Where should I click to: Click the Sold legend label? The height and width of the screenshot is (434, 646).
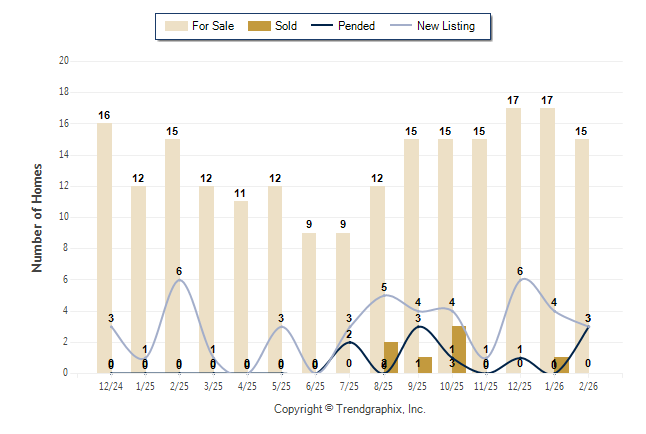[286, 26]
